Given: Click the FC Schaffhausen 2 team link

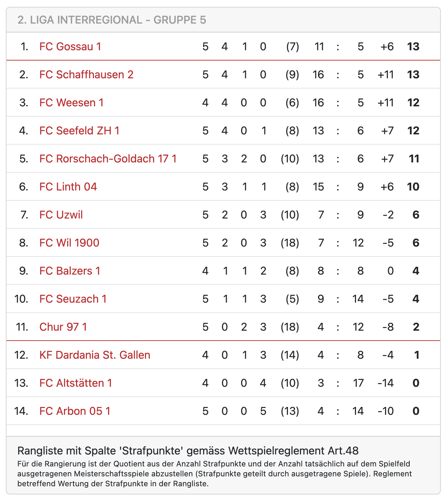Looking at the screenshot, I should [86, 75].
